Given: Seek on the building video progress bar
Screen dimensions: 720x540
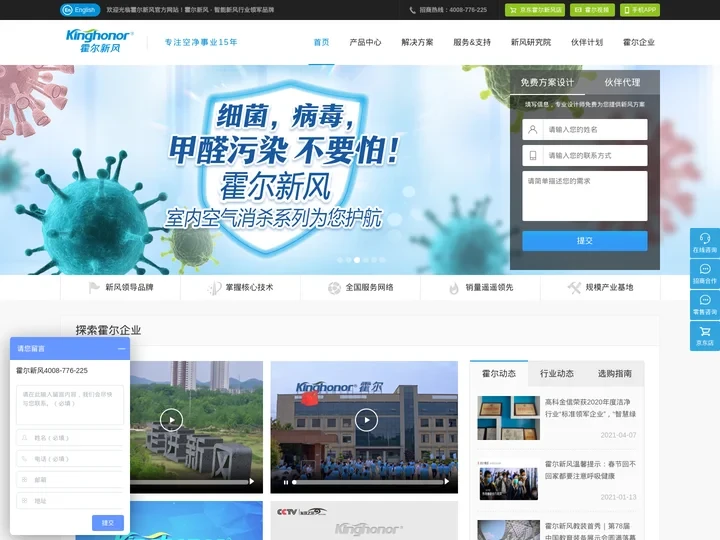Looking at the screenshot, I should (367, 482).
